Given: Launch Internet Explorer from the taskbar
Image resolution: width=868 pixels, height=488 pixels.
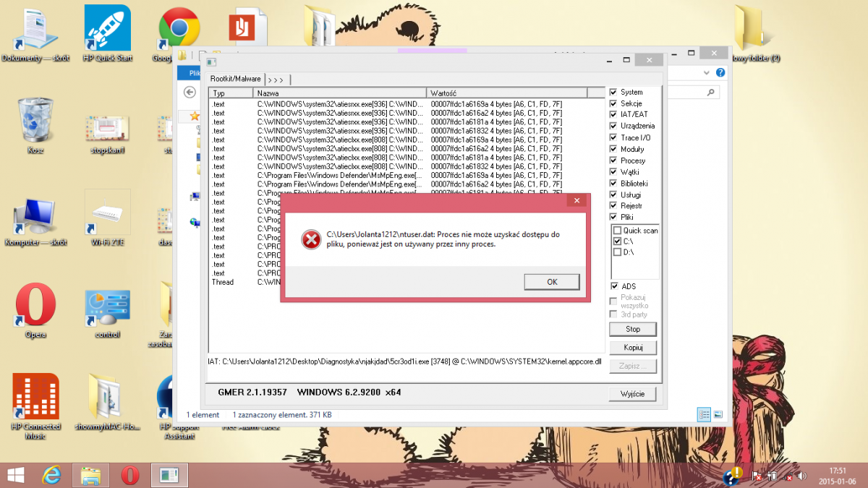Looking at the screenshot, I should 51,475.
